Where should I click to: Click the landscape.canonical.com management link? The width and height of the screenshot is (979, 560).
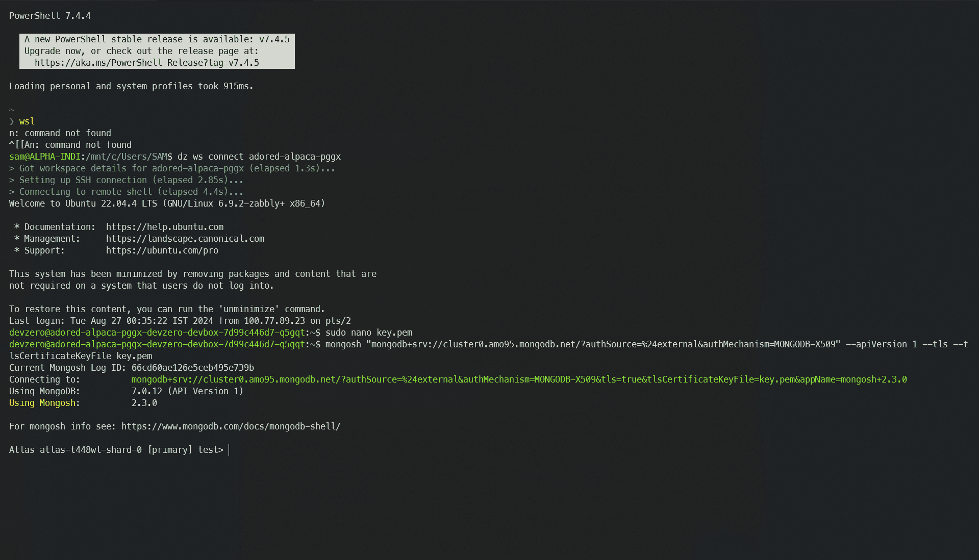[x=185, y=238]
